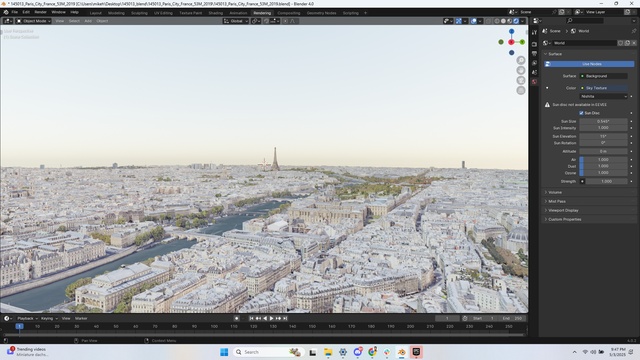This screenshot has height=360, width=640.
Task: Click the Surface Background shader field
Action: point(603,76)
